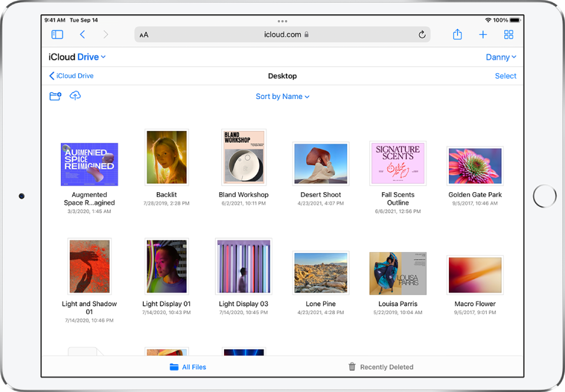
Task: Tap the three dots multitasking control
Action: click(282, 21)
